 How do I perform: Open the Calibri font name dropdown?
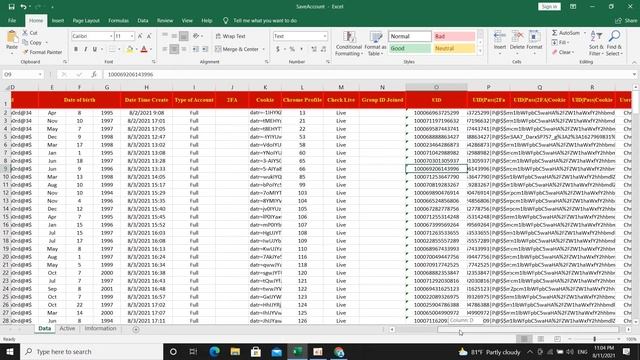pyautogui.click(x=111, y=36)
